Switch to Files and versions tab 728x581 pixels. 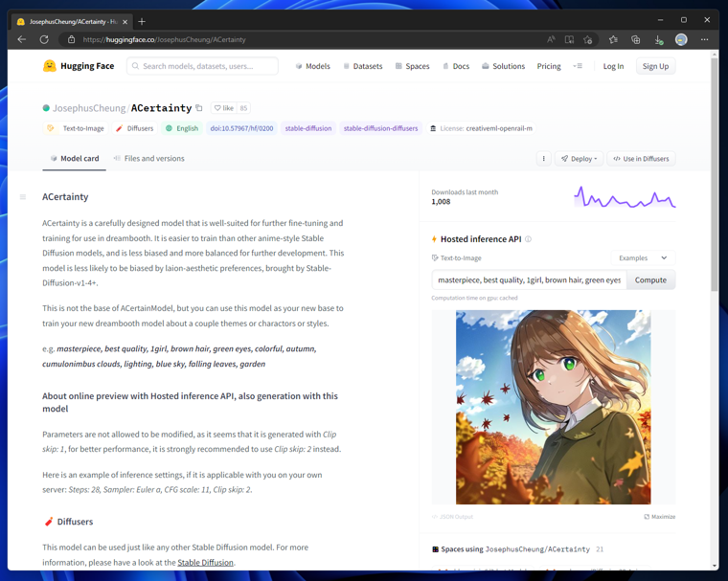(149, 159)
